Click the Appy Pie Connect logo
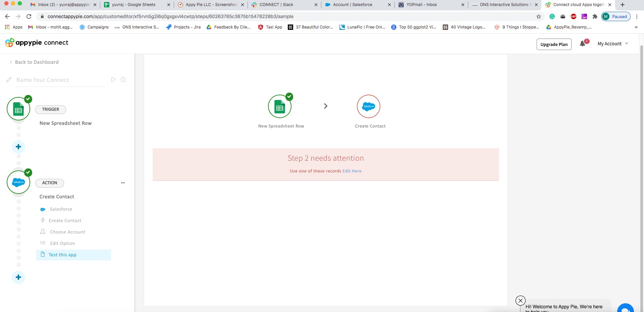 pyautogui.click(x=37, y=43)
